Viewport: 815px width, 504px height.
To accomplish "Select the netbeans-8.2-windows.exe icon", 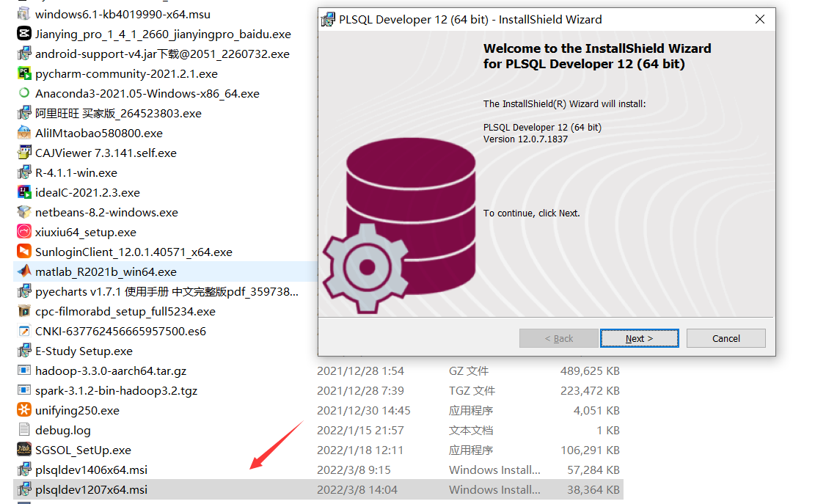I will click(24, 212).
